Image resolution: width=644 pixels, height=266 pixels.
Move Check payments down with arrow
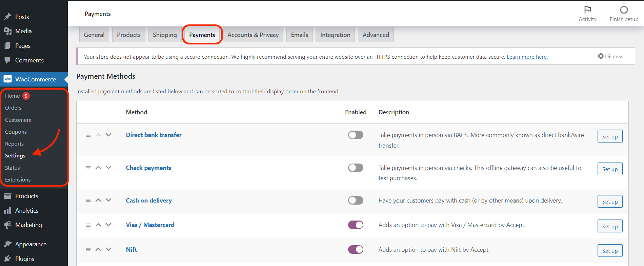[108, 167]
